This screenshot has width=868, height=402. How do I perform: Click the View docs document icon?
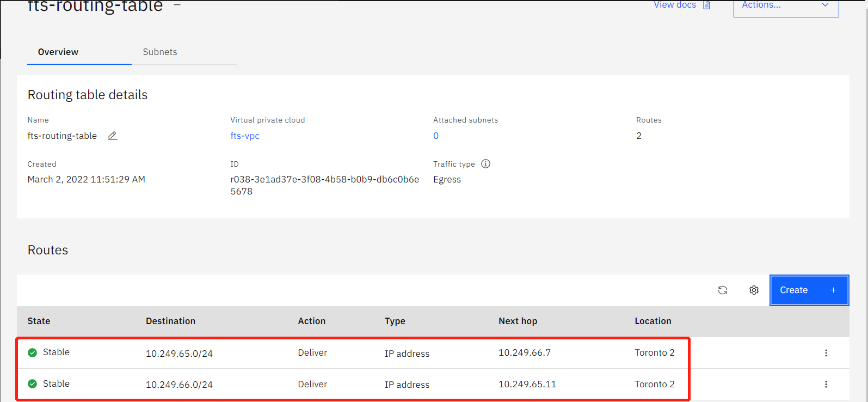(707, 5)
